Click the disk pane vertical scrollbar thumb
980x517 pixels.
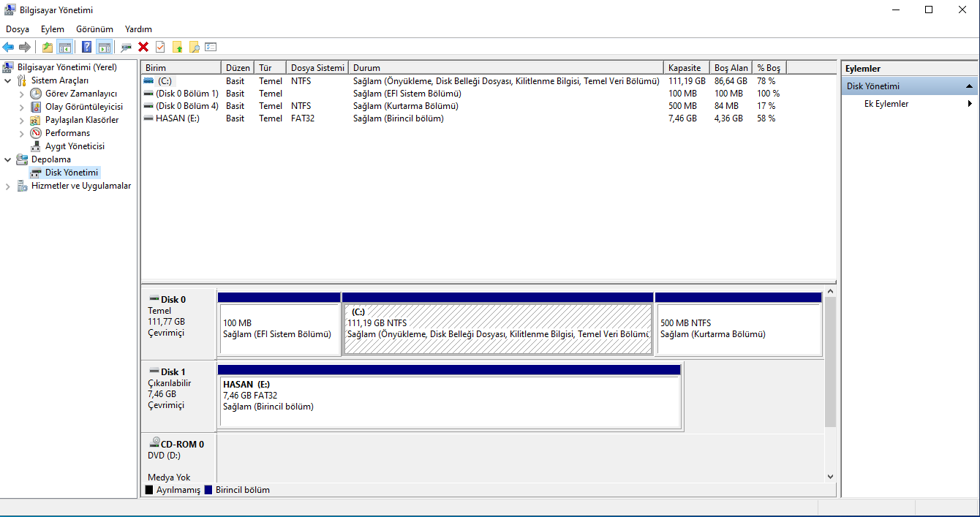(830, 362)
